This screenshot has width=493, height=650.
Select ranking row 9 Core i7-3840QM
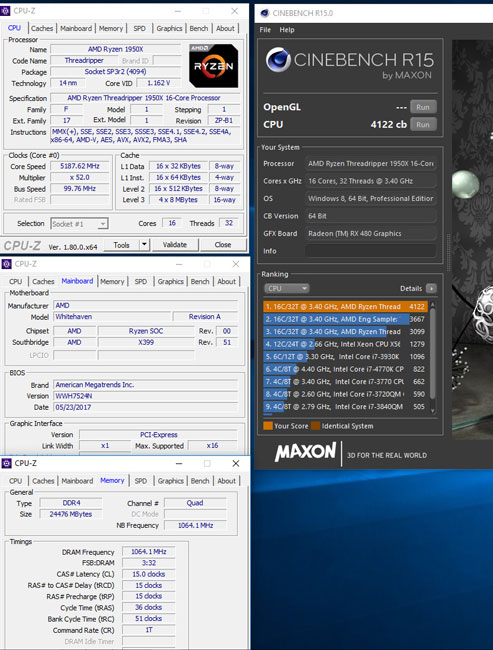click(x=345, y=407)
